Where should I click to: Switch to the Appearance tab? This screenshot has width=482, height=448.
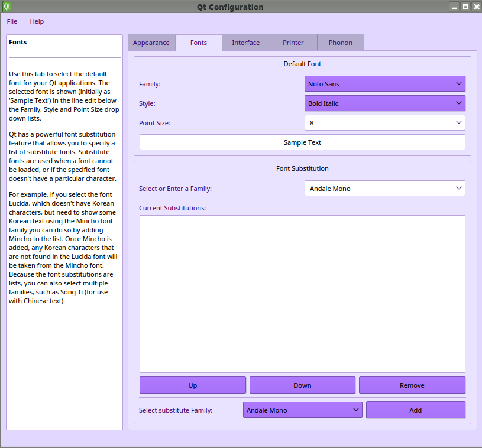click(151, 43)
